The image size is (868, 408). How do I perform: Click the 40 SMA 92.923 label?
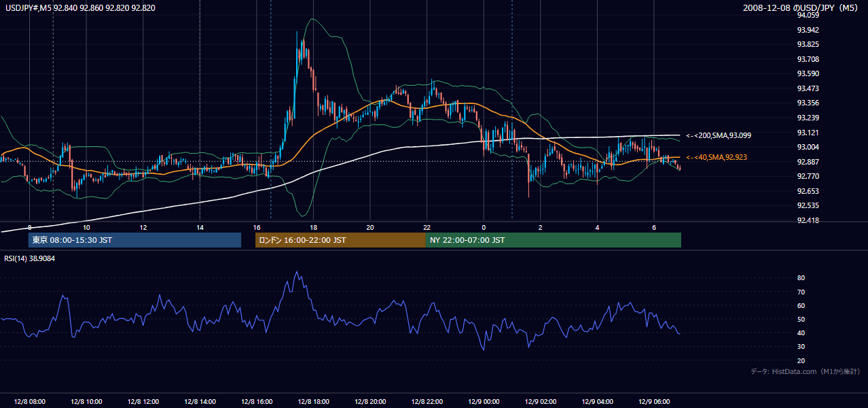pyautogui.click(x=716, y=157)
